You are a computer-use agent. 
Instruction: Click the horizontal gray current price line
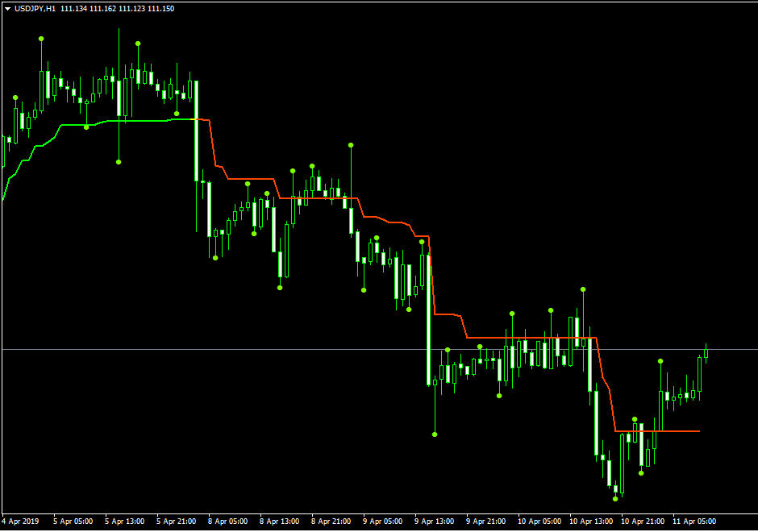[242, 349]
